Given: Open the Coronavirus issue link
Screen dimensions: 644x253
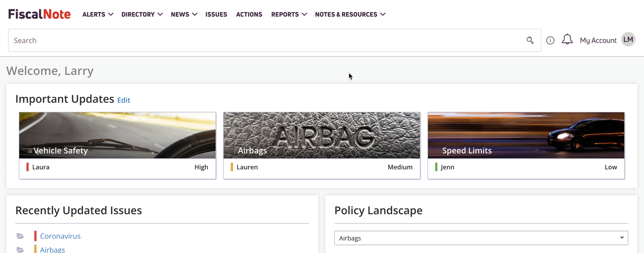Looking at the screenshot, I should click(x=60, y=236).
